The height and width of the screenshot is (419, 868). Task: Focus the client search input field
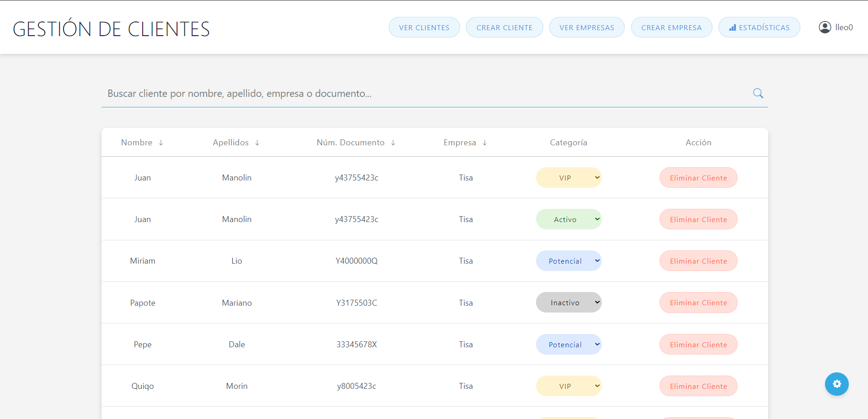(425, 94)
